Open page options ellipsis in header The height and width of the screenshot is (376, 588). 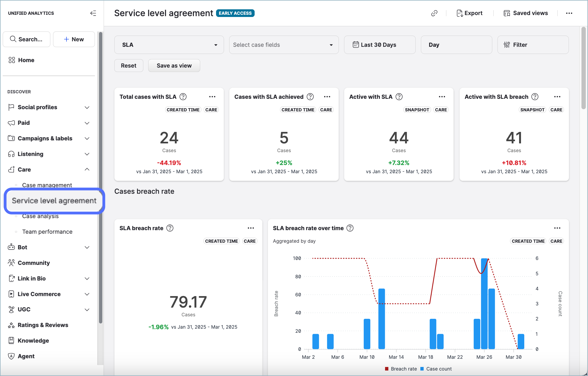pyautogui.click(x=569, y=13)
